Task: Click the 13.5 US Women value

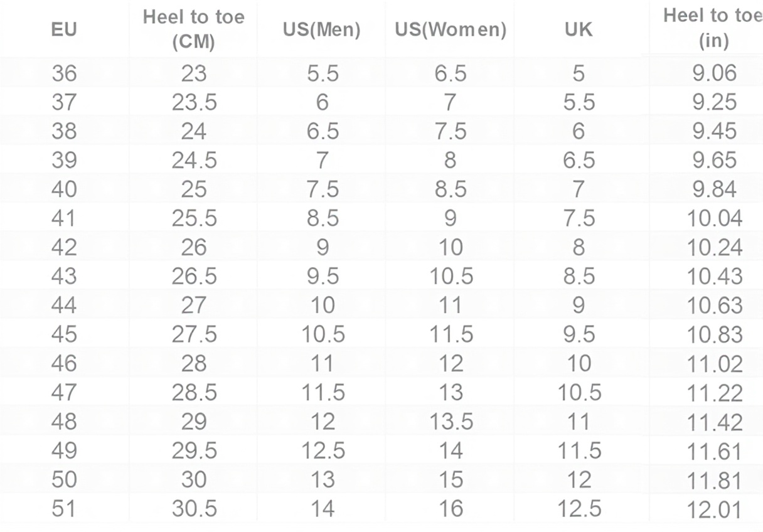Action: pos(451,422)
